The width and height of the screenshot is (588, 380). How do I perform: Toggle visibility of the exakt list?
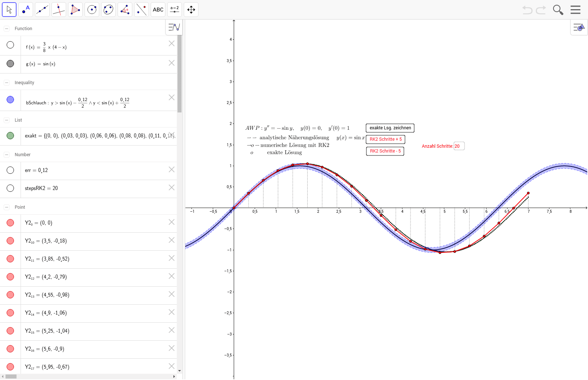(x=10, y=136)
